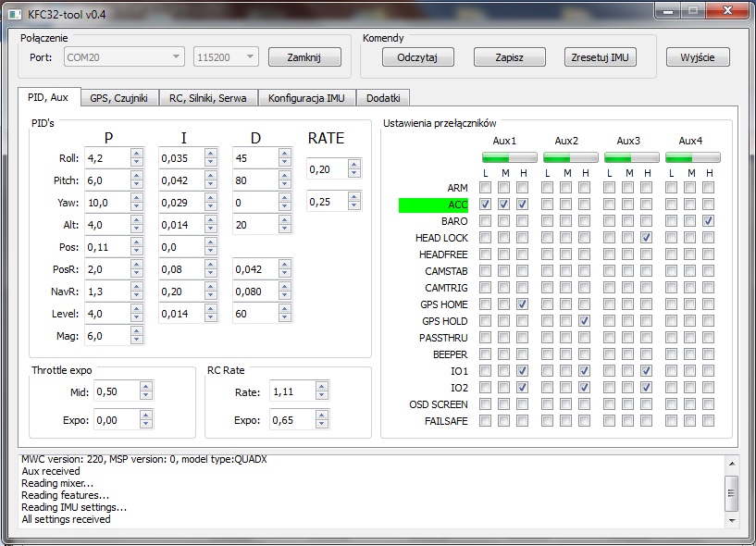
Task: Click the Zamknij connection button
Action: tap(304, 57)
